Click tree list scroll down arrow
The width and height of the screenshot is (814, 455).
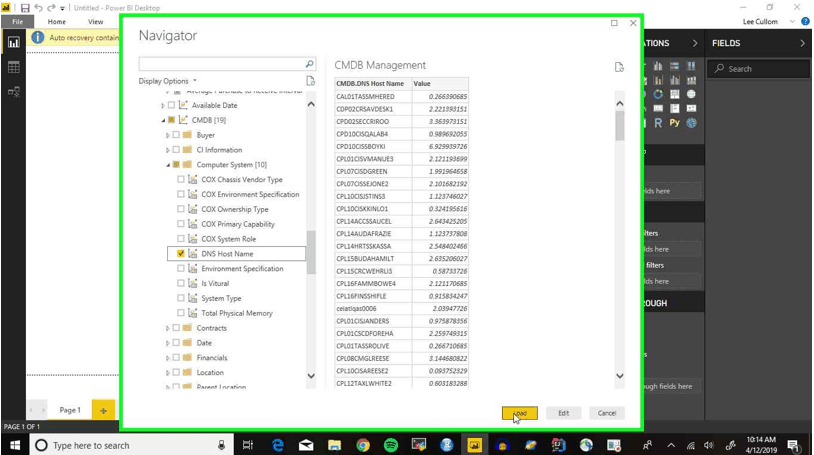pos(311,376)
